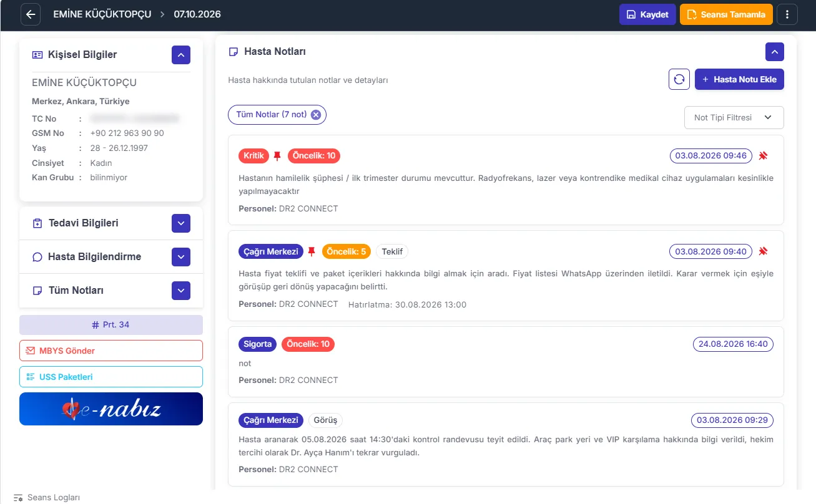
Task: Click Seansı Tamamla button
Action: pyautogui.click(x=726, y=14)
